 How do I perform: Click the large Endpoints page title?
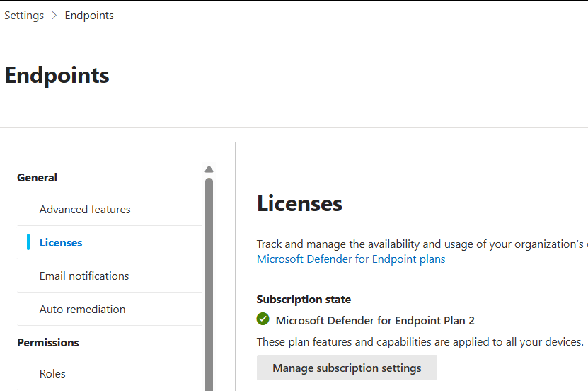(57, 75)
